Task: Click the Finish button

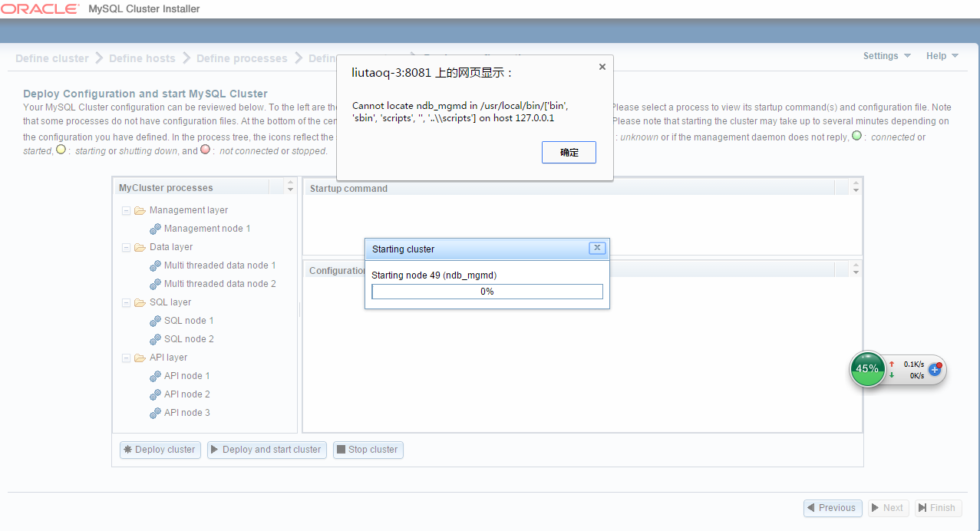Action: (x=938, y=508)
